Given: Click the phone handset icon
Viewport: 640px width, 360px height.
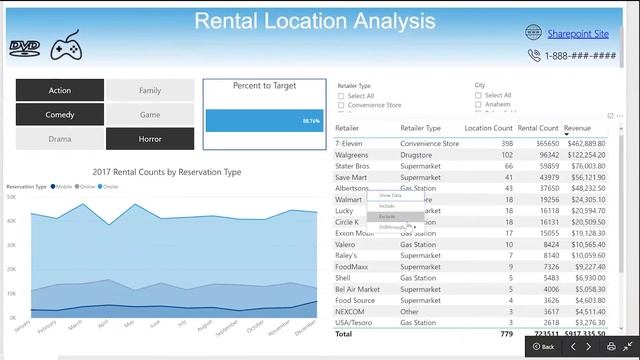Looking at the screenshot, I should point(534,55).
